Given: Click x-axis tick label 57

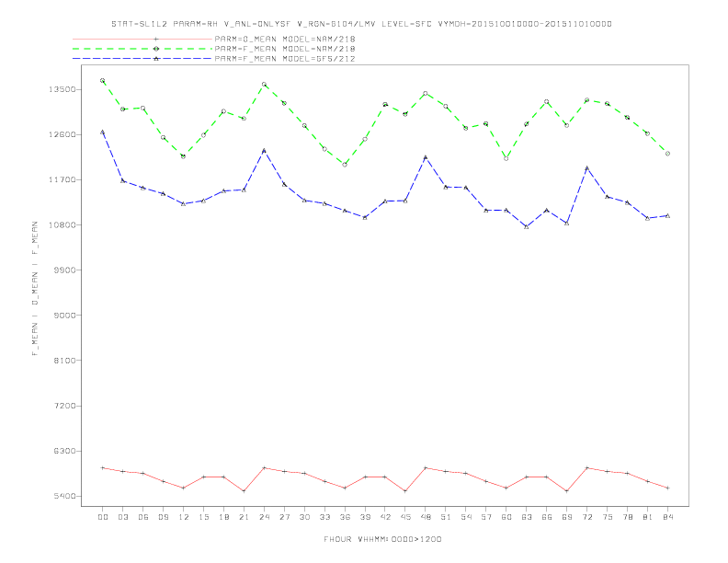Looking at the screenshot, I should coord(486,517).
